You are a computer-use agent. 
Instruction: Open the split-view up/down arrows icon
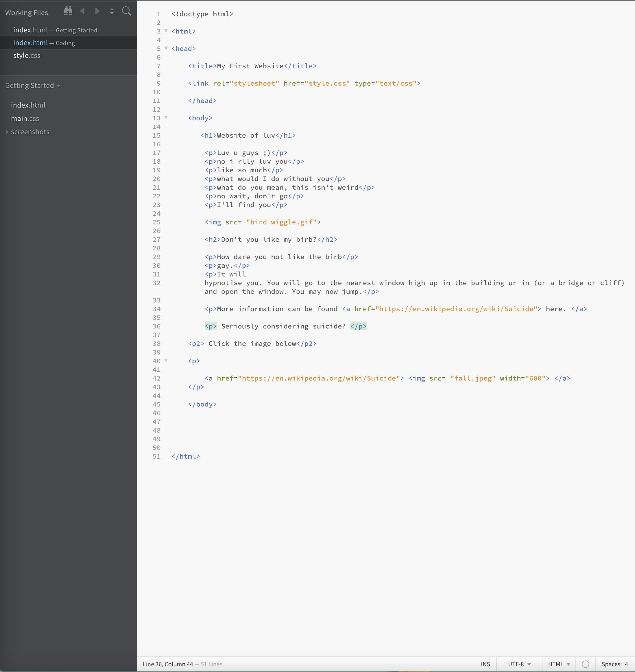tap(112, 12)
